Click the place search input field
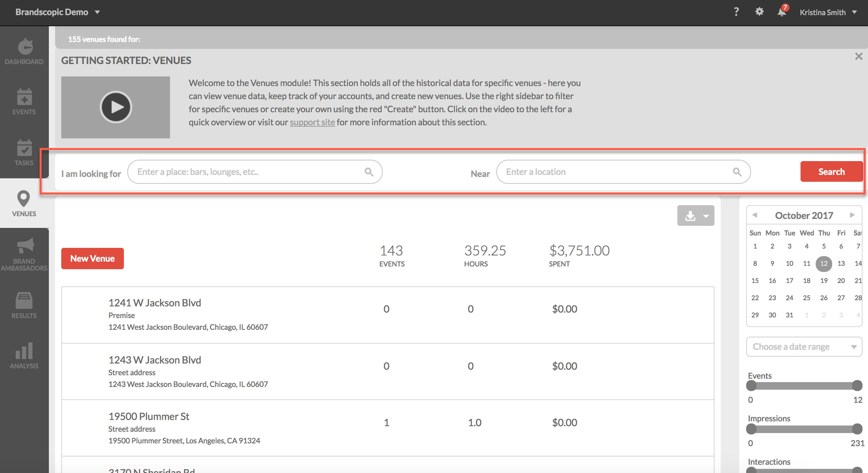868x473 pixels. [255, 172]
